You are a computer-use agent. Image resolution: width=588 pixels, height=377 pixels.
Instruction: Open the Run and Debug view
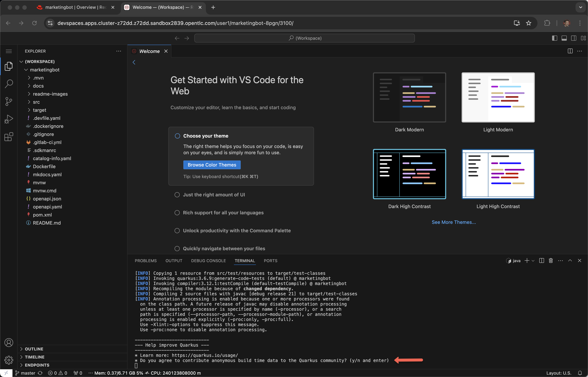(x=9, y=119)
